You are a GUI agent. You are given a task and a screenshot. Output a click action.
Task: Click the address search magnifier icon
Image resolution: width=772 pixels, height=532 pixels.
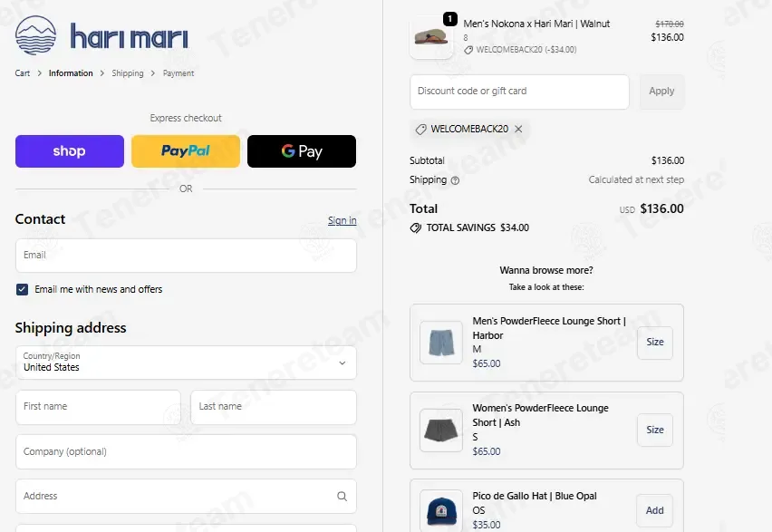pos(342,496)
